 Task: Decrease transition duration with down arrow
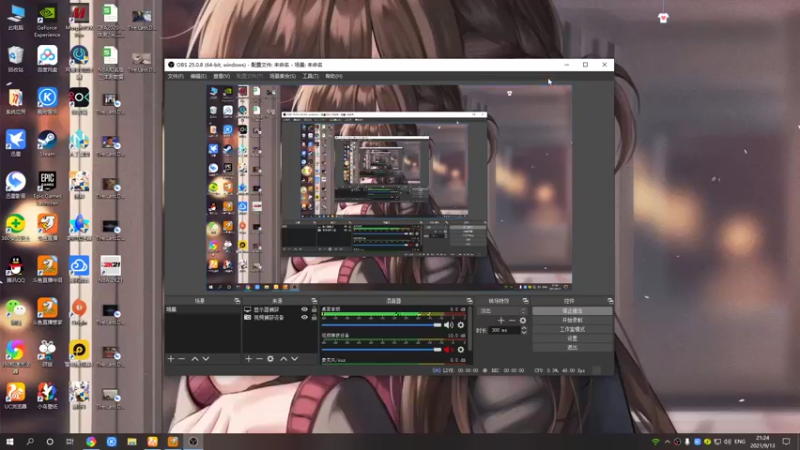pyautogui.click(x=523, y=333)
